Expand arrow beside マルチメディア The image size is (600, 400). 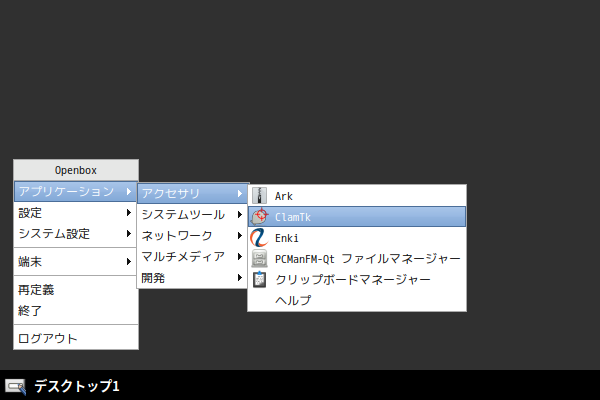click(x=240, y=256)
